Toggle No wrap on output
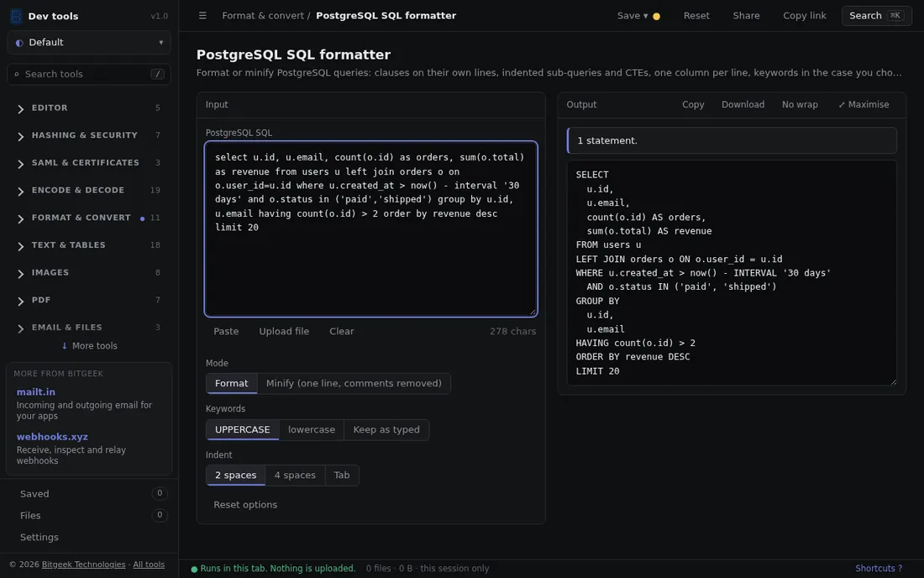This screenshot has height=578, width=924. pyautogui.click(x=800, y=104)
